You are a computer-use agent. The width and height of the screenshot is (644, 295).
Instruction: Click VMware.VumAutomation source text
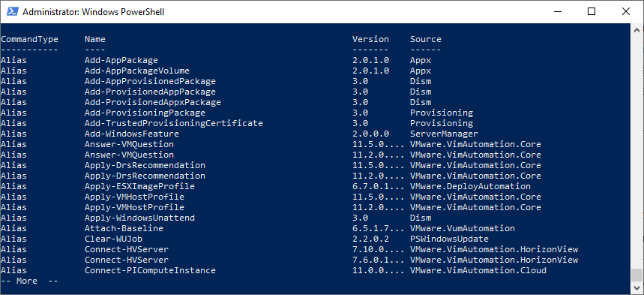(x=463, y=228)
